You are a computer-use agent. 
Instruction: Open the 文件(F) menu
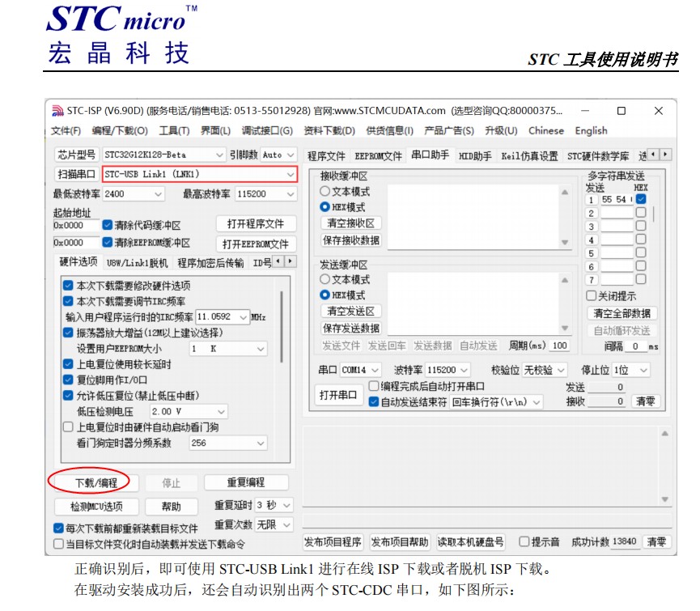[x=66, y=131]
